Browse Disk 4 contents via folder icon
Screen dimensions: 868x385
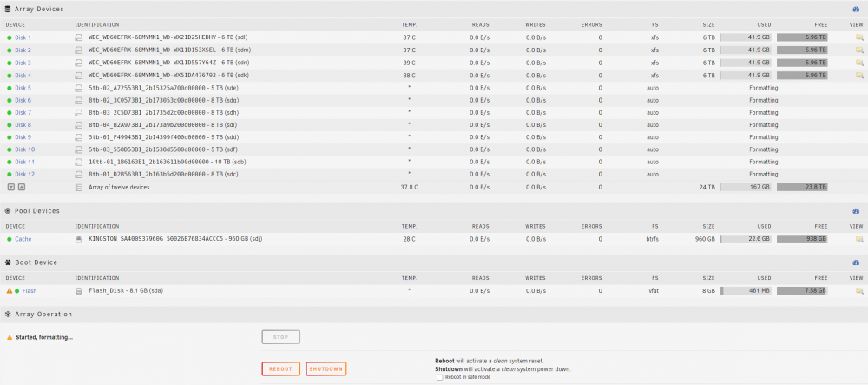(x=859, y=75)
